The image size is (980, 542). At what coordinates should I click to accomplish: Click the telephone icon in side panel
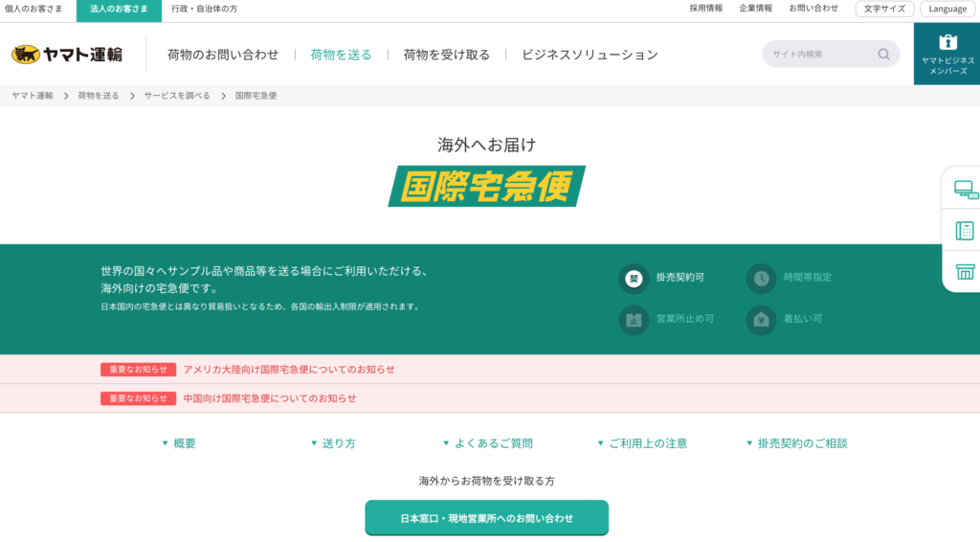(965, 231)
